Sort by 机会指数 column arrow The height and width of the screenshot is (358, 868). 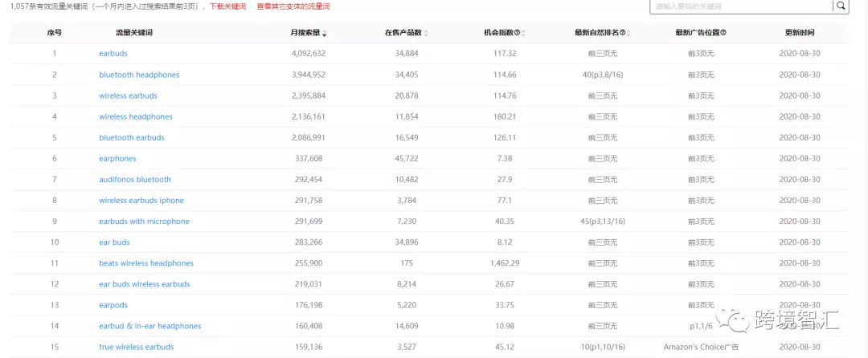[523, 34]
